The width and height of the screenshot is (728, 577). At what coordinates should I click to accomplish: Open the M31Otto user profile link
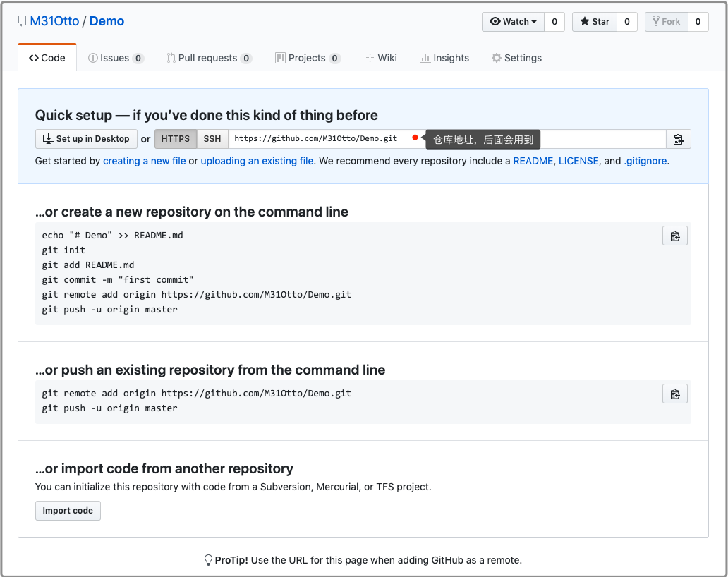coord(54,21)
